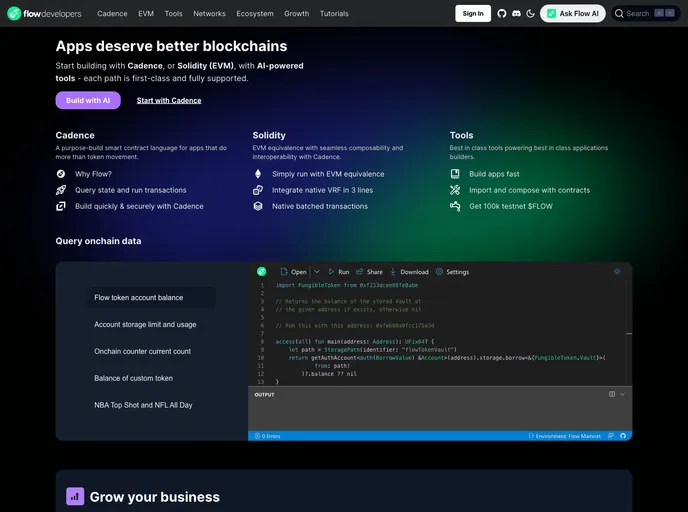
Task: Click the Flow logo in the playground toolbar
Action: 262,272
